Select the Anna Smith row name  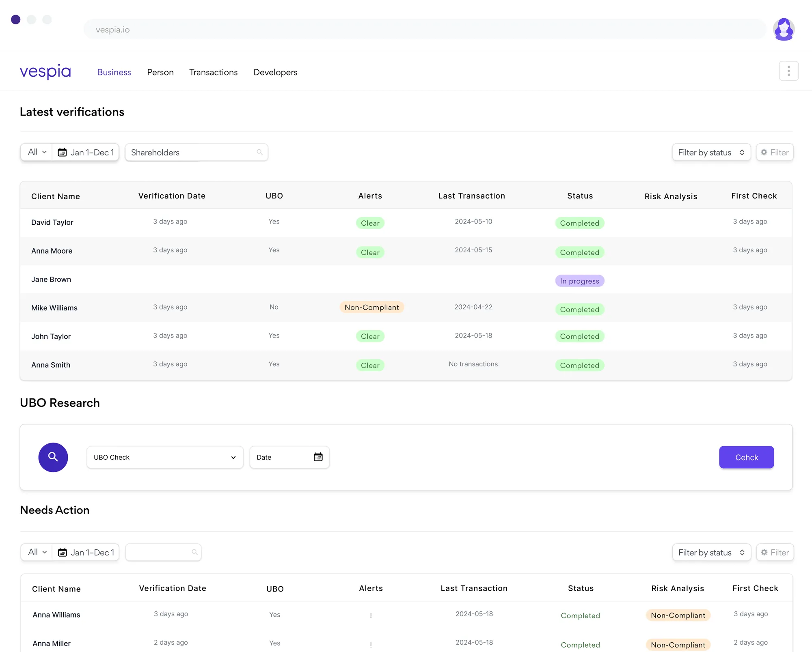51,365
